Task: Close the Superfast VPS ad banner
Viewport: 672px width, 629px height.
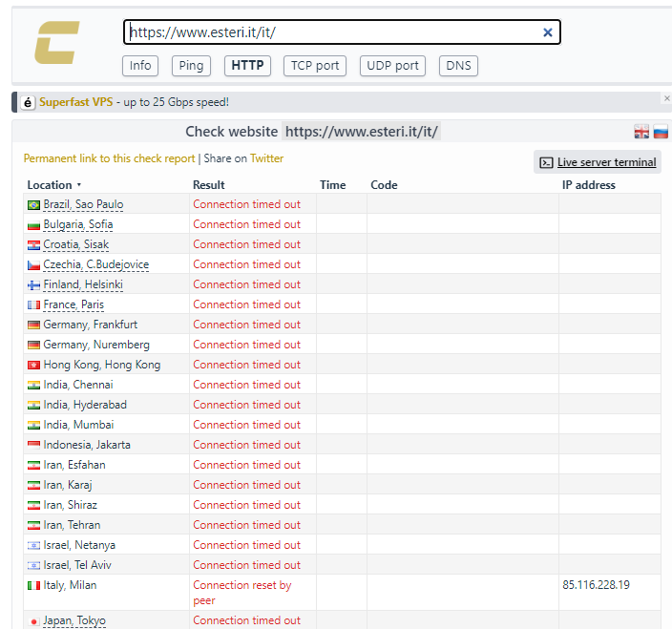Action: pos(666,98)
